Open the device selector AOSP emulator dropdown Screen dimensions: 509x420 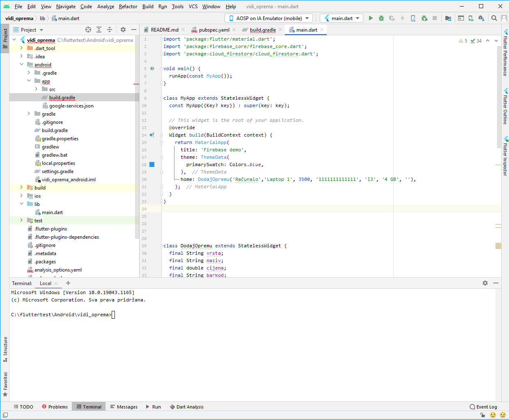269,18
